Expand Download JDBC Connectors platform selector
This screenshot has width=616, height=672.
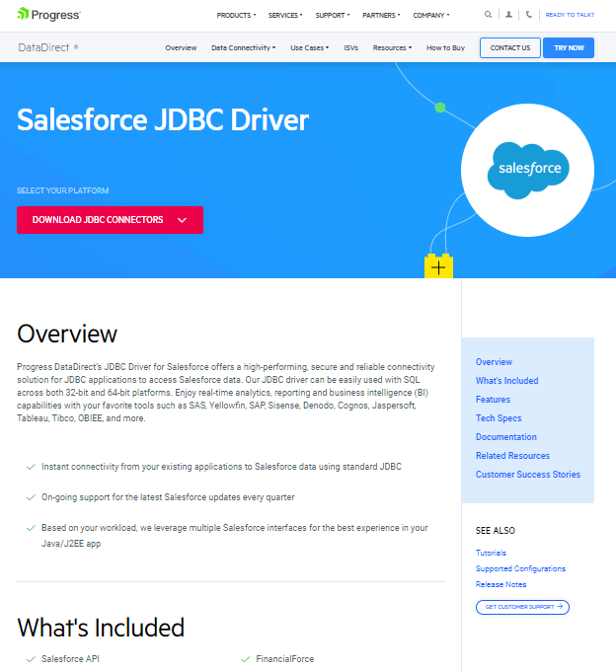pyautogui.click(x=110, y=220)
